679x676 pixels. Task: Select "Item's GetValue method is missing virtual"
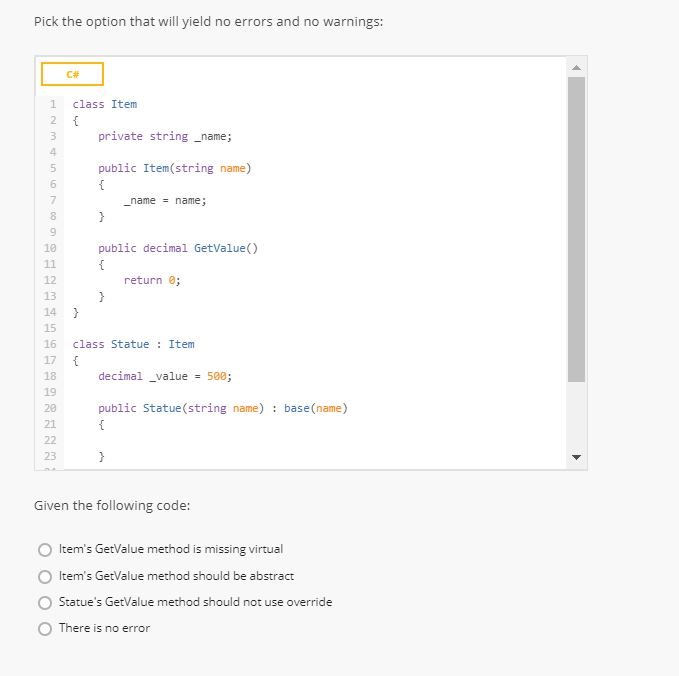coord(45,550)
